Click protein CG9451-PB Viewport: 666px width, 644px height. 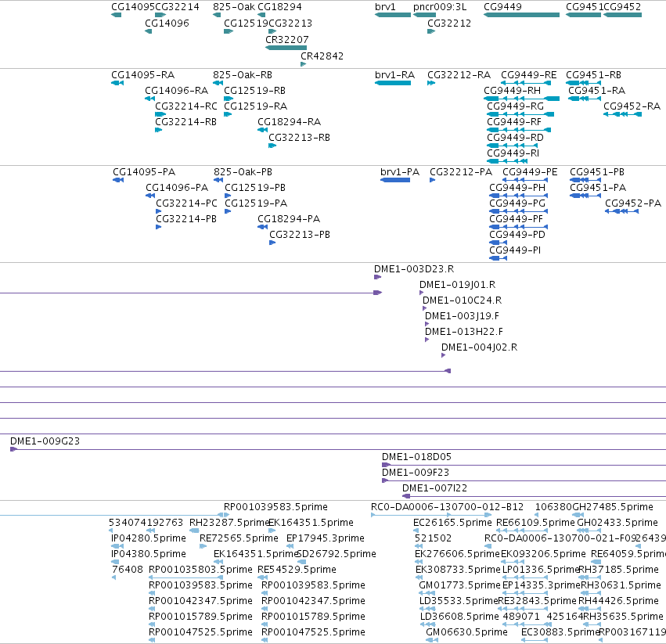tap(597, 172)
